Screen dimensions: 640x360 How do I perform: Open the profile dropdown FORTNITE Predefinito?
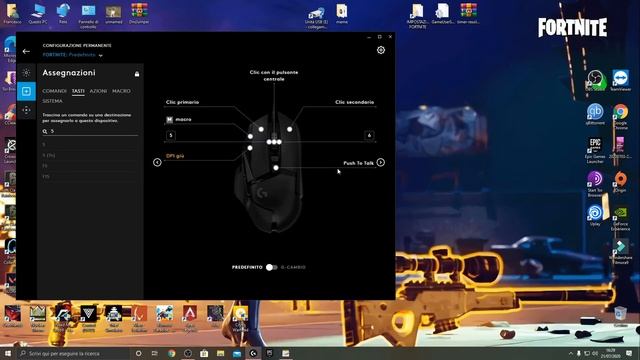click(x=73, y=55)
